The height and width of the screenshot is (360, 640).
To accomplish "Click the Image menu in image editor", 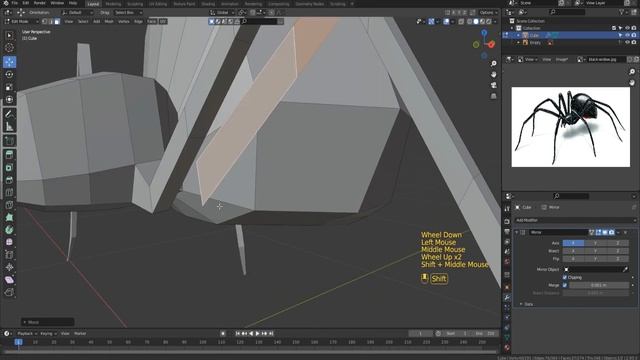I will click(562, 60).
